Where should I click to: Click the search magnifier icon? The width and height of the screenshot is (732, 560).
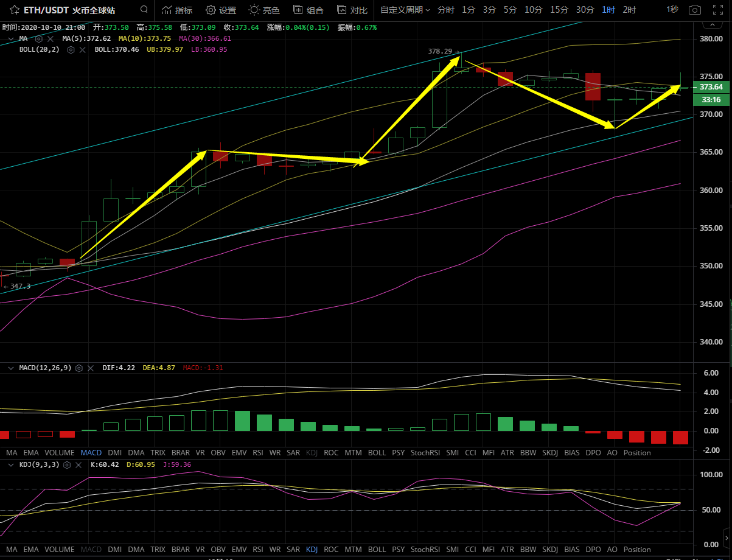(144, 10)
